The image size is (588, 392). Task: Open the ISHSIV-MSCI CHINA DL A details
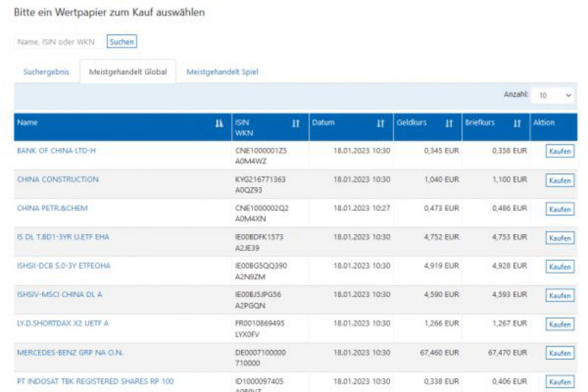tap(59, 294)
